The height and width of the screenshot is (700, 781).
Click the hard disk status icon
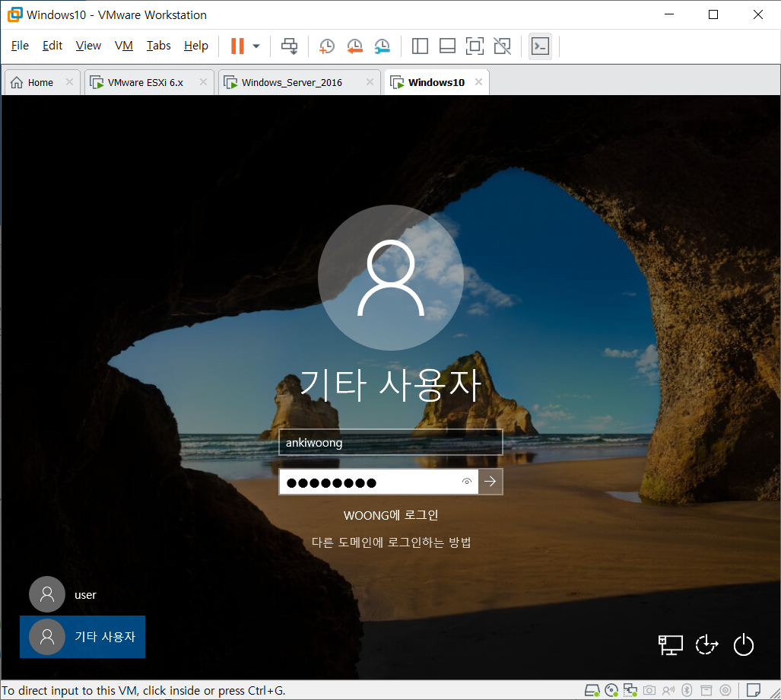pyautogui.click(x=592, y=691)
